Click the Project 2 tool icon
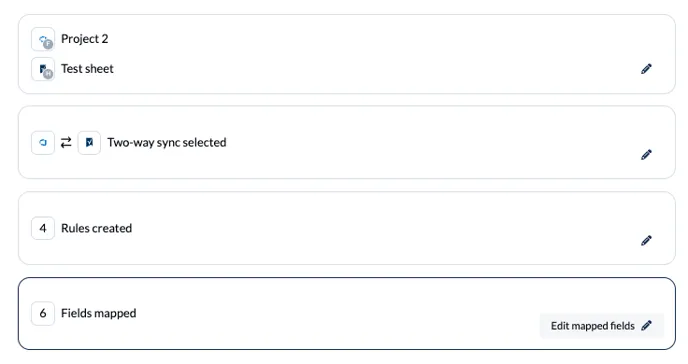The height and width of the screenshot is (364, 688). click(43, 39)
